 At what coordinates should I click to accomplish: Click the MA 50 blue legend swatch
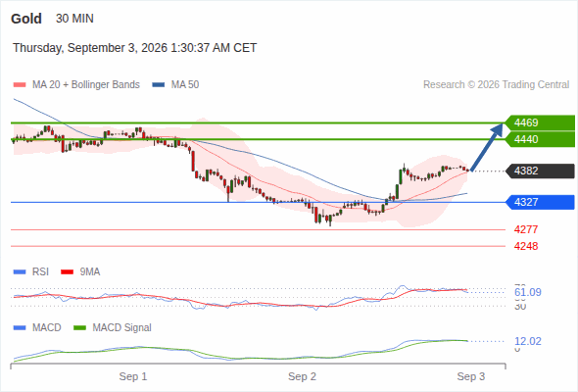coord(159,85)
